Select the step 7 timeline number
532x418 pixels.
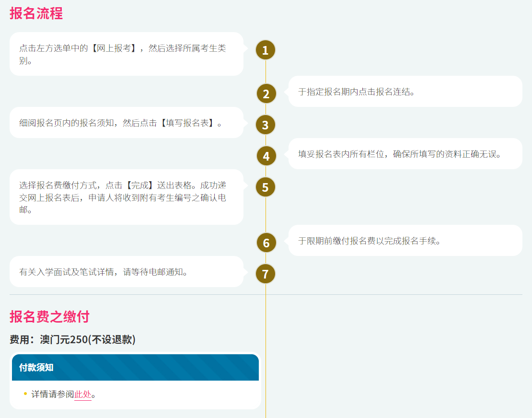click(266, 274)
